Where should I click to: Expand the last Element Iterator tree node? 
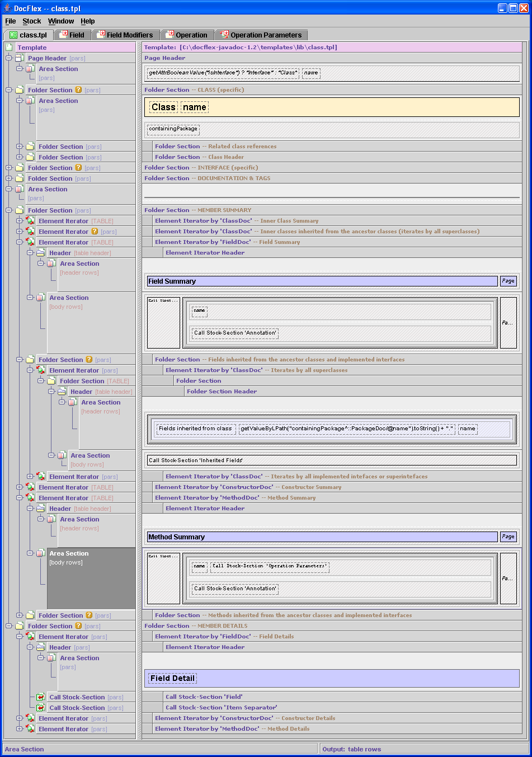[19, 729]
